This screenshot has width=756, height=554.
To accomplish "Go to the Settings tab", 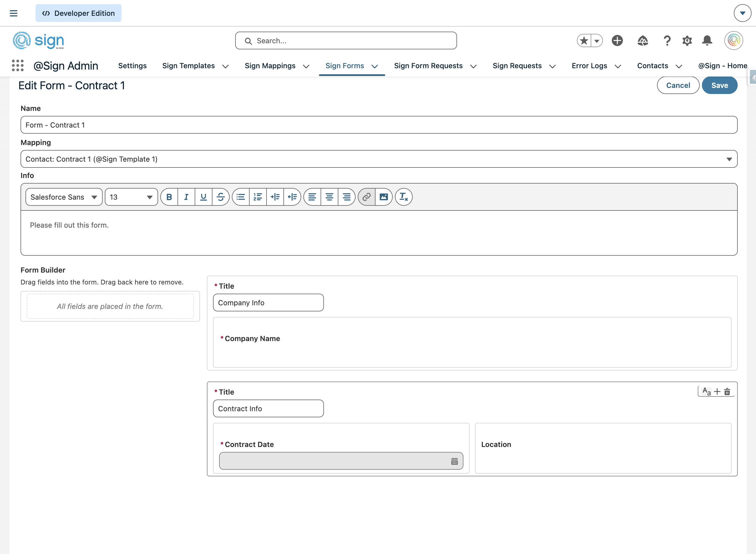I will pos(132,66).
